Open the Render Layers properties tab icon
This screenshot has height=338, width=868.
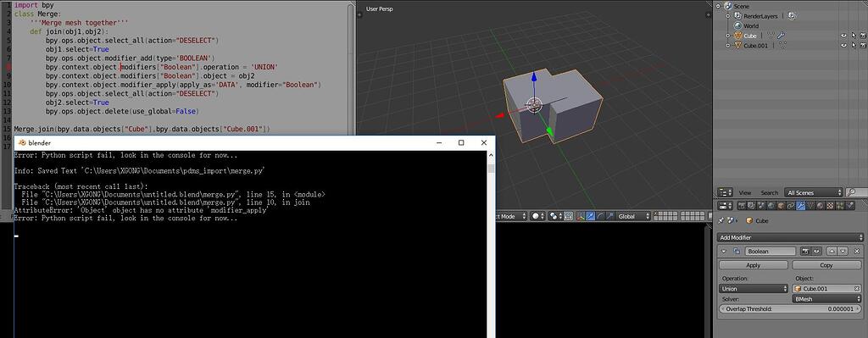pyautogui.click(x=751, y=205)
